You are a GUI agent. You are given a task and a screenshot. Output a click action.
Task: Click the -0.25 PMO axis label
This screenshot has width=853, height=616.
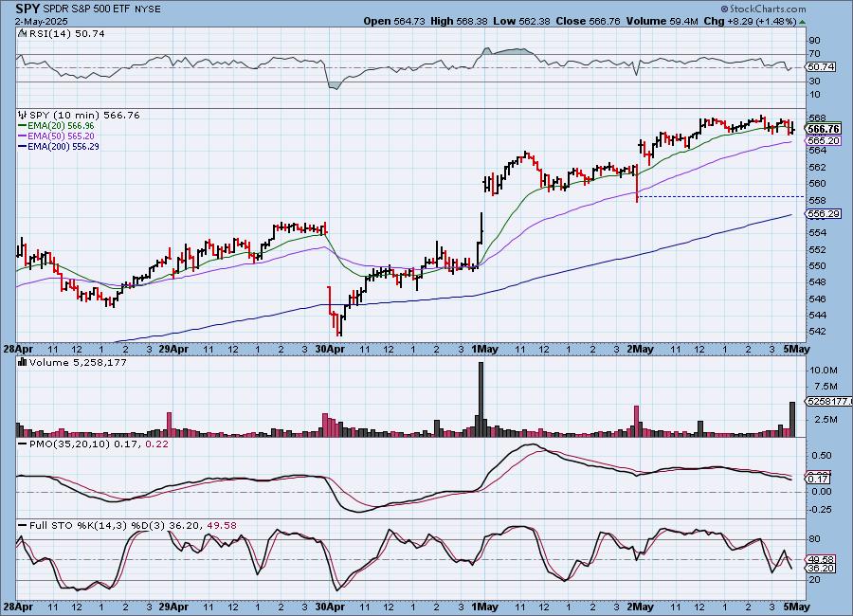tap(821, 509)
